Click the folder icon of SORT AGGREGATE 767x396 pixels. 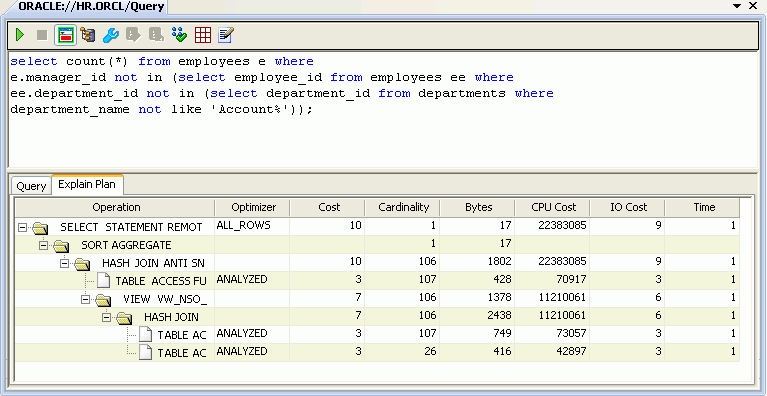coord(61,245)
